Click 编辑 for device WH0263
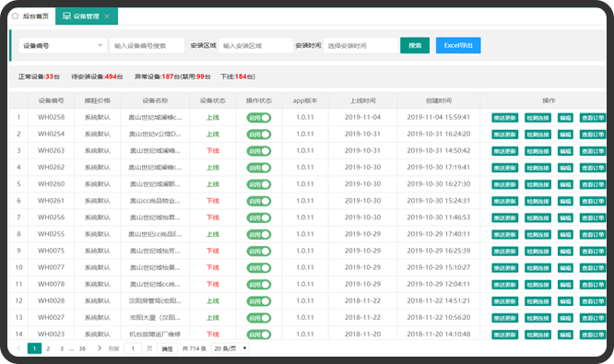614x364 pixels. coord(565,151)
